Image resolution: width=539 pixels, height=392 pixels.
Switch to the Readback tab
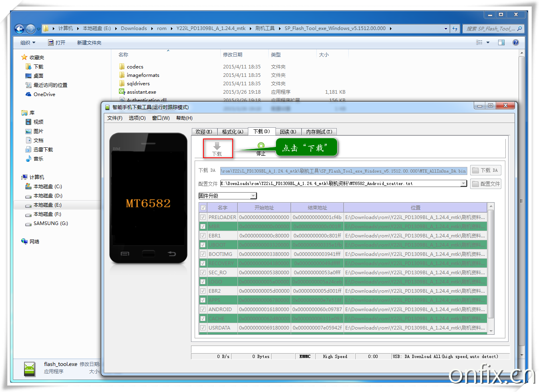coord(288,132)
